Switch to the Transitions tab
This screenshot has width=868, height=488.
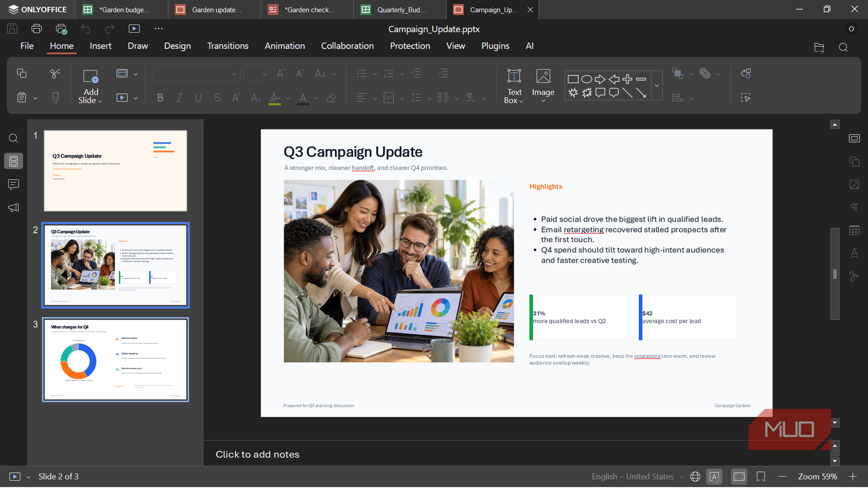coord(228,46)
